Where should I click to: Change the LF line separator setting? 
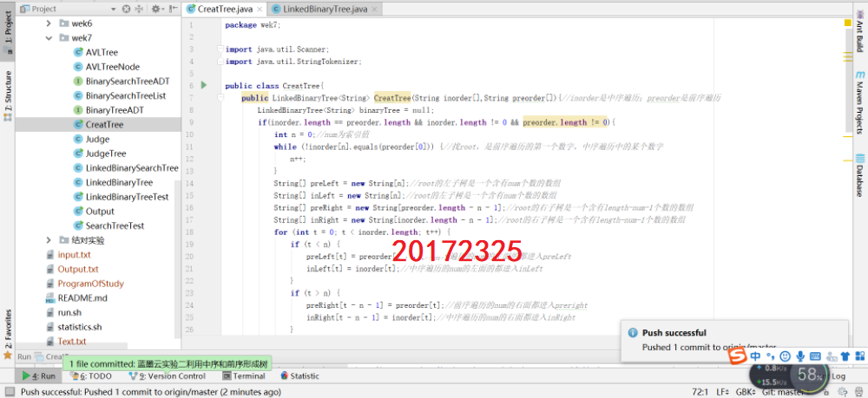tap(722, 392)
